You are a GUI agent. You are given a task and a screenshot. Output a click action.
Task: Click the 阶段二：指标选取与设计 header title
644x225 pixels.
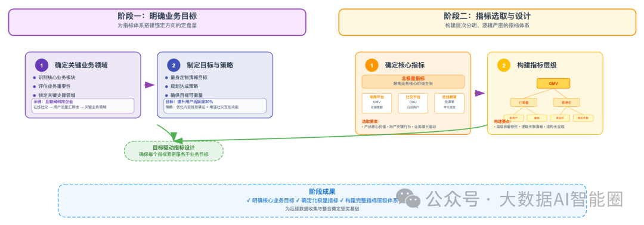coord(487,17)
